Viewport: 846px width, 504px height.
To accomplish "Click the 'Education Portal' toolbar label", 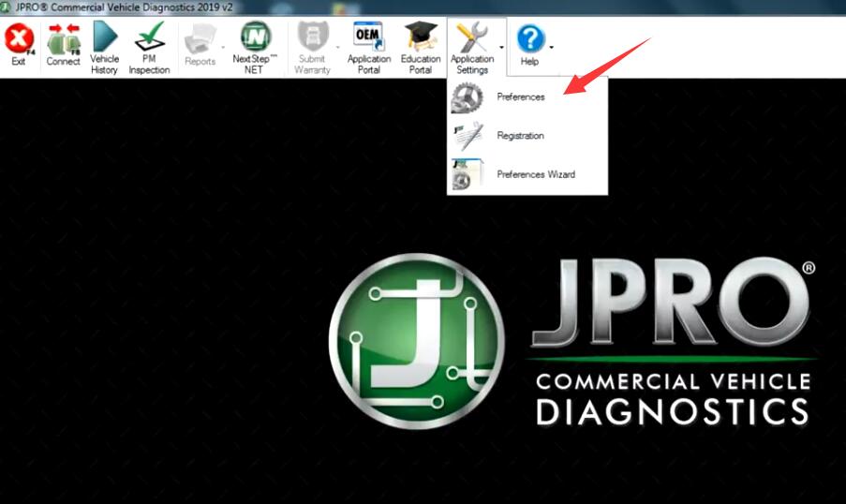I will click(x=421, y=65).
